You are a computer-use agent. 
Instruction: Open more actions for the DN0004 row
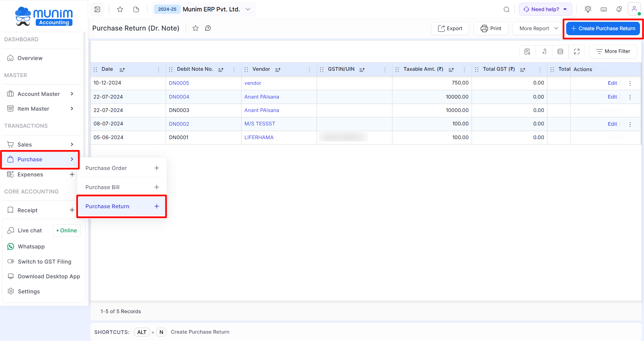click(630, 97)
